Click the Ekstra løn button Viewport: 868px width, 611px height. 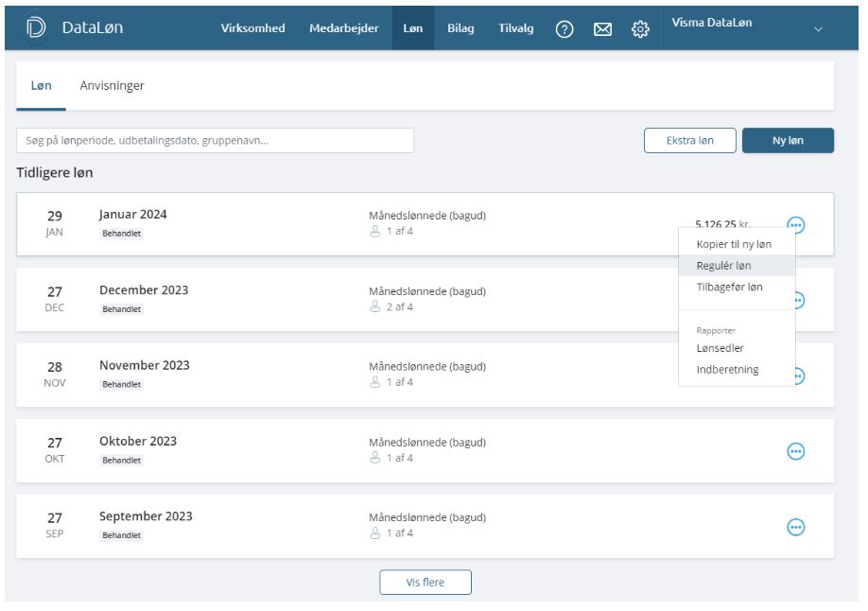pos(689,141)
